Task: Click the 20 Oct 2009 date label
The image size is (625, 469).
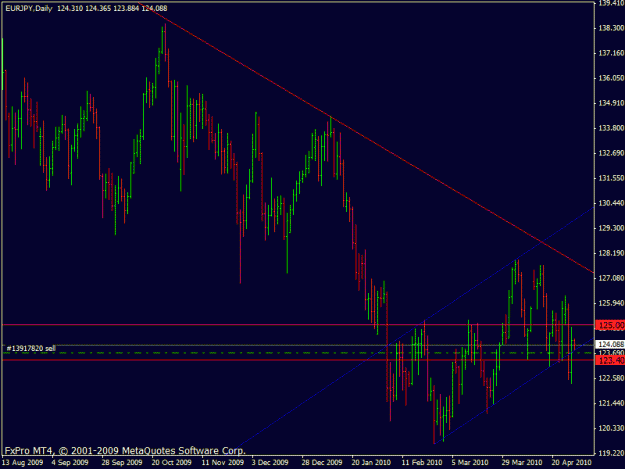Action: pos(171,463)
